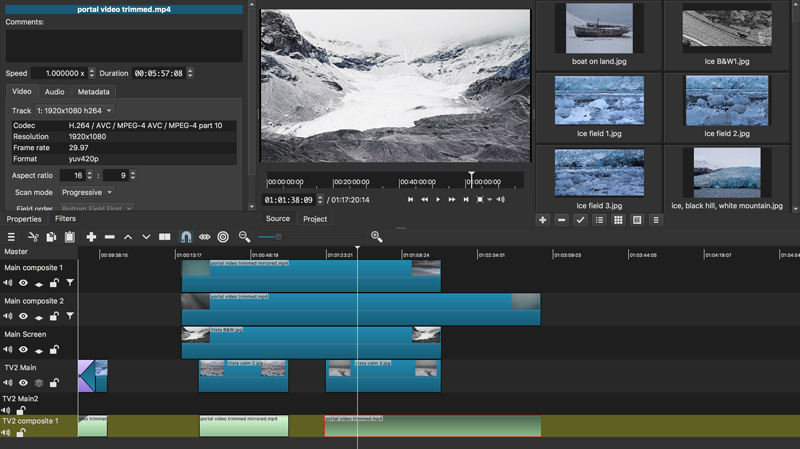Zoom out the timeline with magnifier minus
This screenshot has height=449, width=800.
click(244, 237)
